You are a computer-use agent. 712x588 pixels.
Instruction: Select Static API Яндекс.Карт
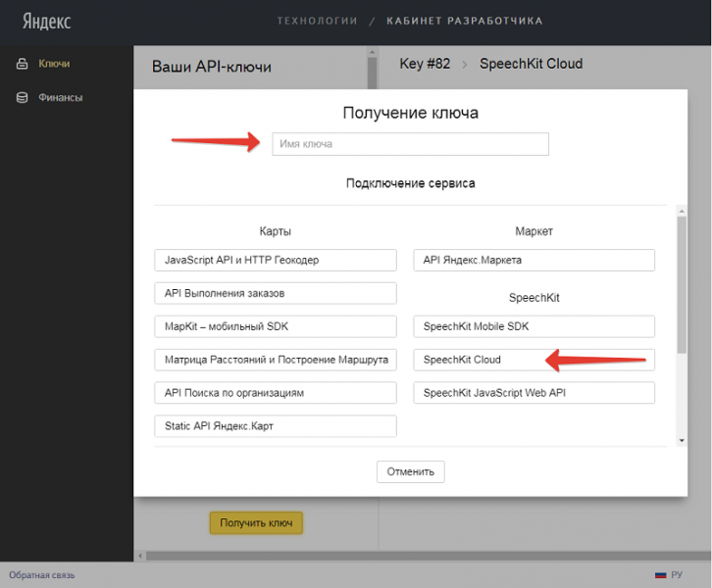coord(276,426)
